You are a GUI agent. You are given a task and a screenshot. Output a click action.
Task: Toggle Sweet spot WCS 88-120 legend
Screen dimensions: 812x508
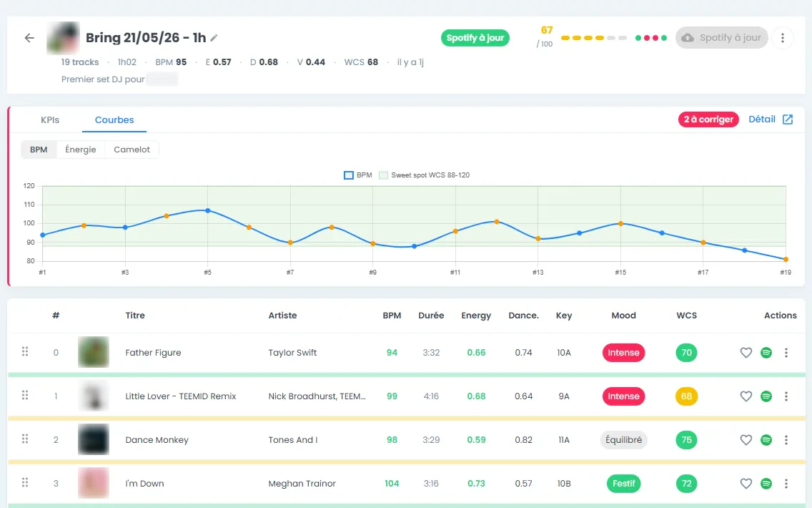click(x=424, y=175)
